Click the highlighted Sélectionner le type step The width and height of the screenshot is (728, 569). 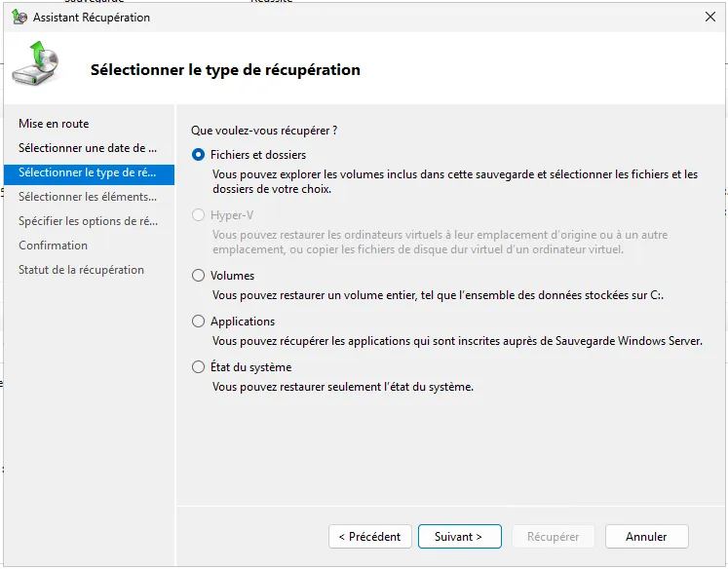click(88, 172)
